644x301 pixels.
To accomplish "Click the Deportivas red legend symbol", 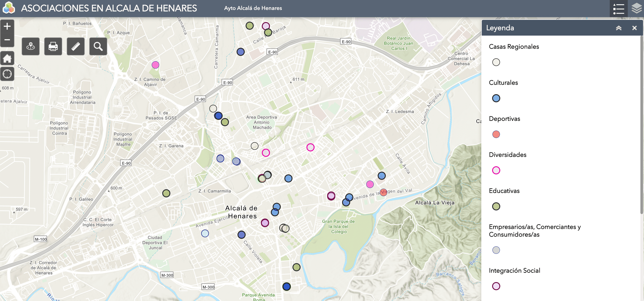I will (496, 134).
